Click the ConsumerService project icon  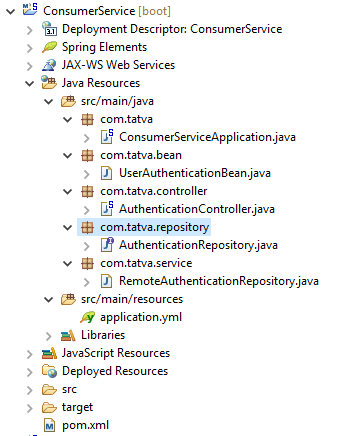[30, 9]
